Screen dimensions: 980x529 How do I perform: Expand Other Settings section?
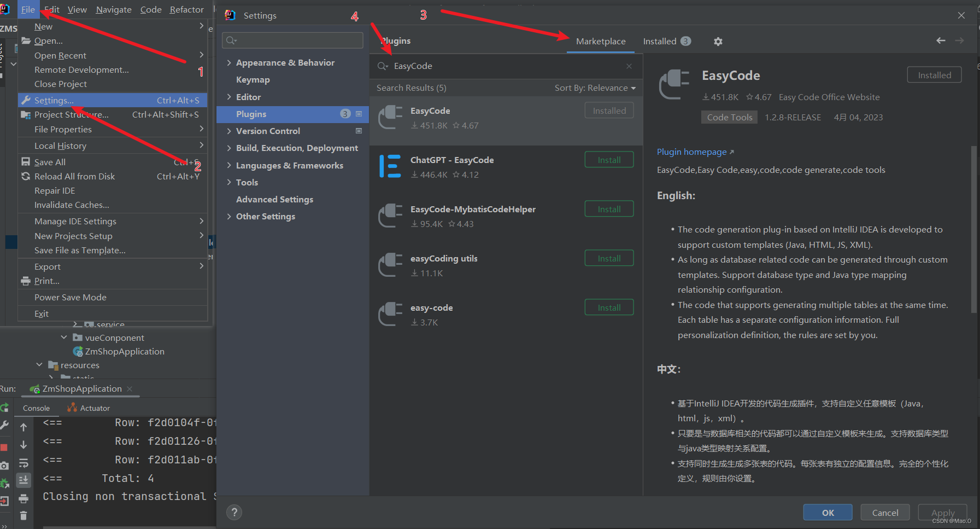point(229,217)
